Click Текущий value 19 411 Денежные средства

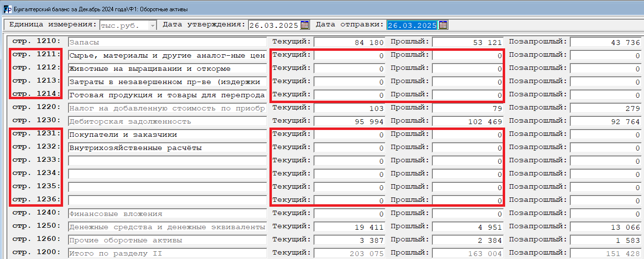click(x=349, y=227)
